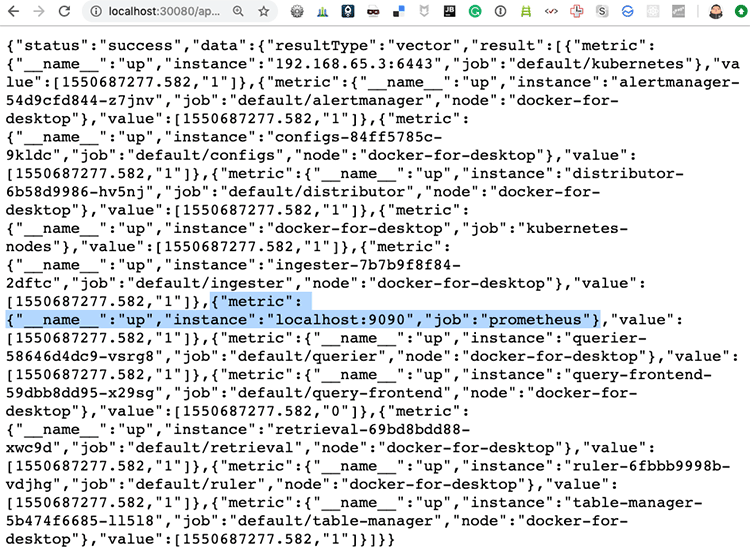Open the masked face with red glasses extension

(x=373, y=11)
